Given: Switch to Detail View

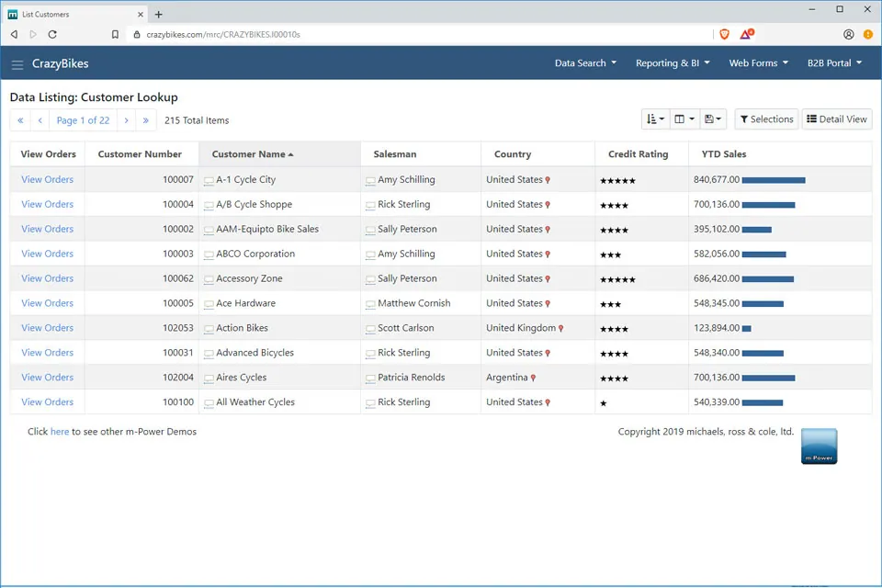Looking at the screenshot, I should click(836, 119).
